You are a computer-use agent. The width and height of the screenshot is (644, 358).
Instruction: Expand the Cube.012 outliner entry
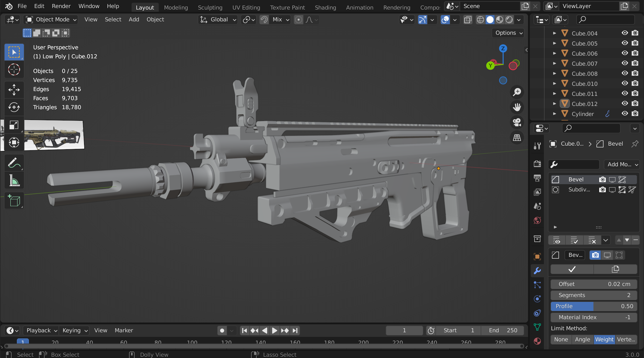(554, 104)
